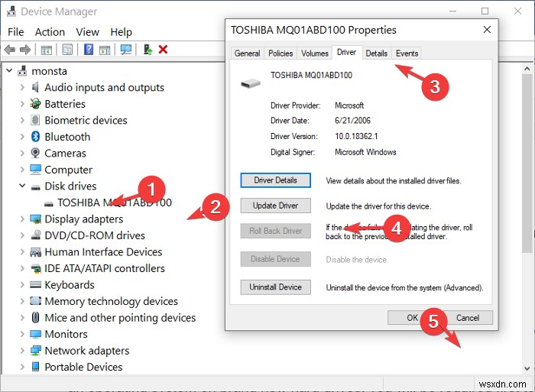Switch to the Policies tab
The image size is (535, 392).
pyautogui.click(x=280, y=53)
